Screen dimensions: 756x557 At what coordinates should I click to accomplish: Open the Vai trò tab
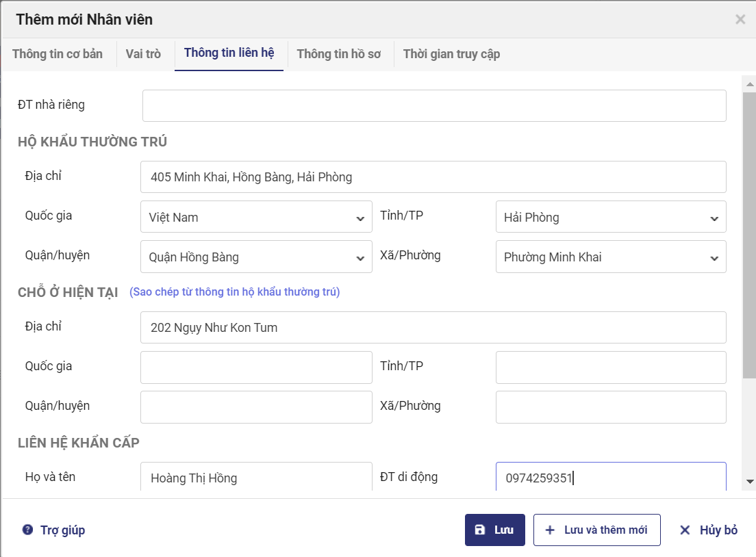[143, 54]
